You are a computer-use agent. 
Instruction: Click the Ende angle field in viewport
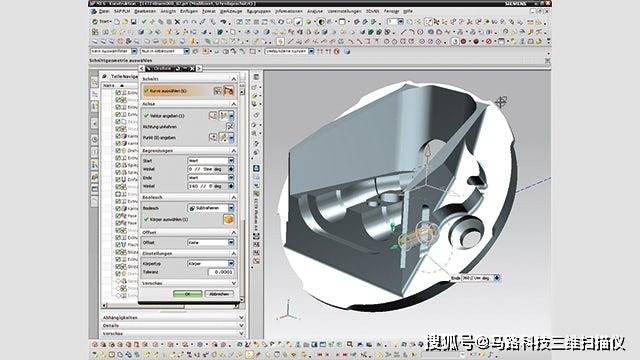477,278
